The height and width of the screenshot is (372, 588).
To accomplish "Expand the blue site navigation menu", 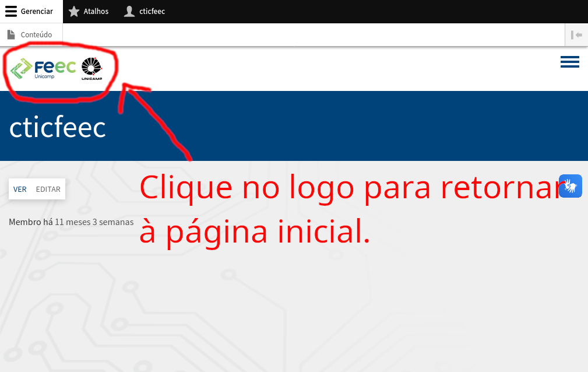I will click(x=570, y=62).
